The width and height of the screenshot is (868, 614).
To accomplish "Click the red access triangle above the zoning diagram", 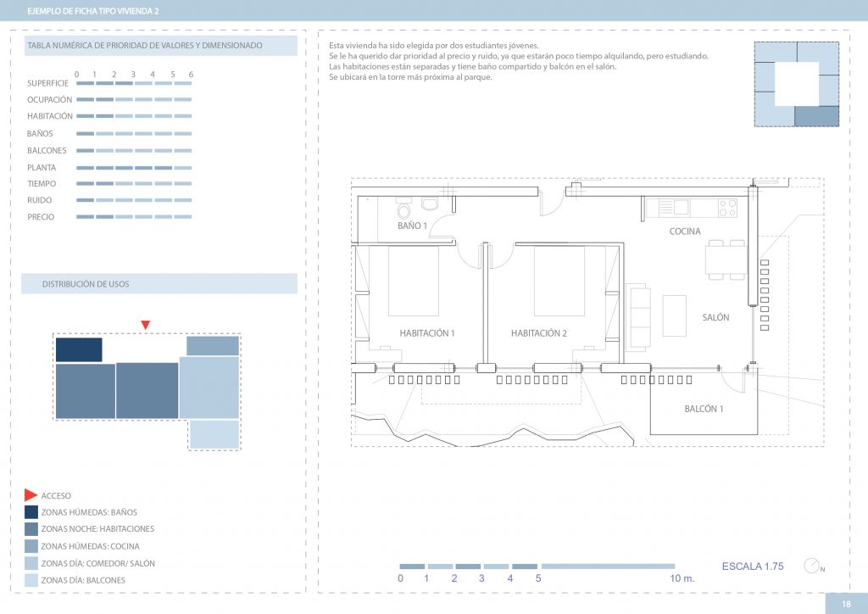I will [x=146, y=325].
